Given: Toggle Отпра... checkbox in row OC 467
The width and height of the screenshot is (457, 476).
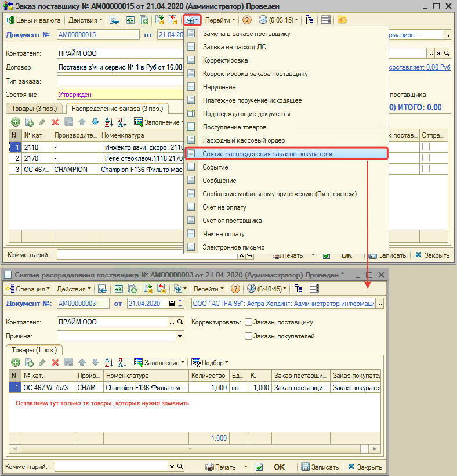Looking at the screenshot, I should pyautogui.click(x=426, y=169).
